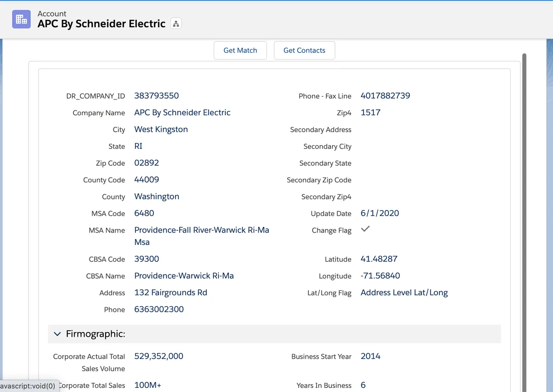
Task: Click the Secondary State label
Action: click(325, 164)
